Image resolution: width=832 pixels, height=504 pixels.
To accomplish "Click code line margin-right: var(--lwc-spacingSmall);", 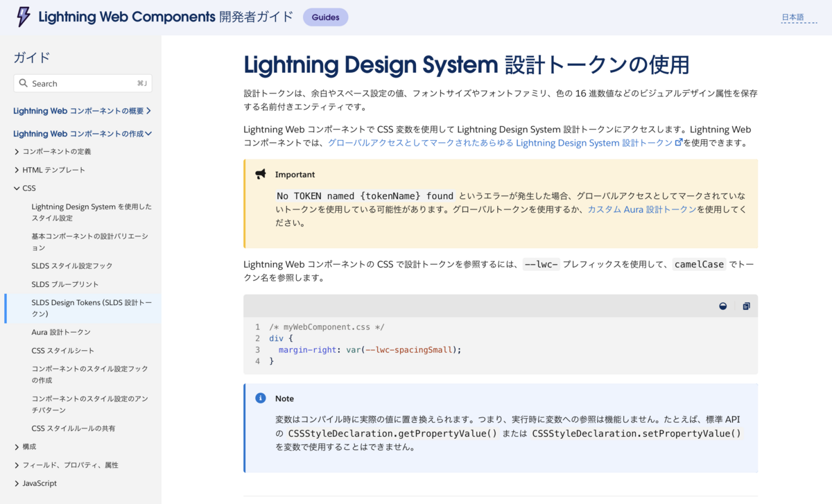I will (370, 350).
